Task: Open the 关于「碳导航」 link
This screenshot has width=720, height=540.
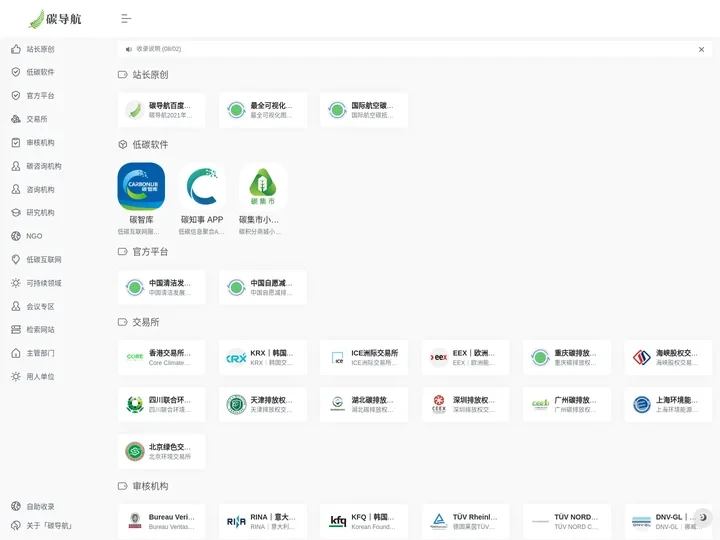Action: [48, 525]
